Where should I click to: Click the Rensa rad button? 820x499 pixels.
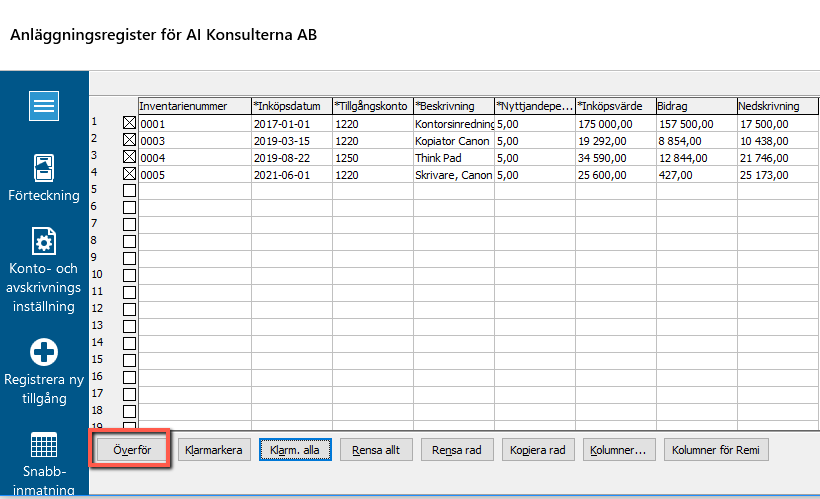[457, 450]
